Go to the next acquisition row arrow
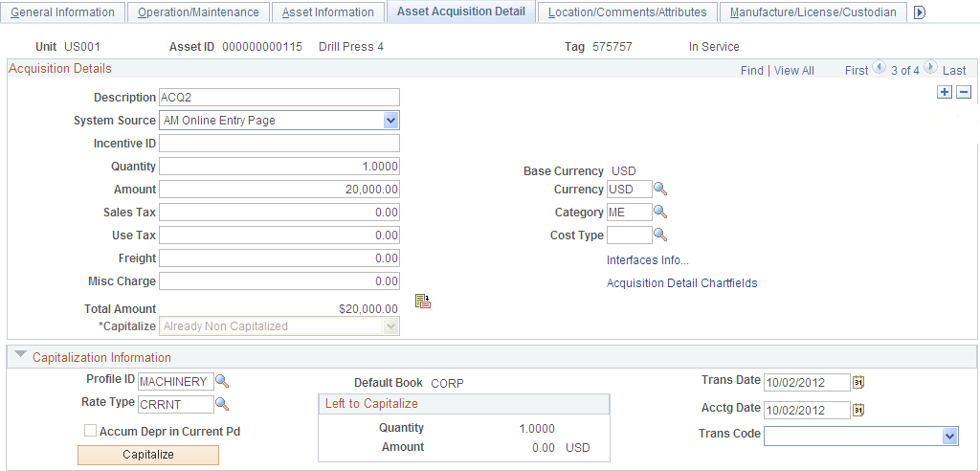This screenshot has height=471, width=980. point(930,67)
